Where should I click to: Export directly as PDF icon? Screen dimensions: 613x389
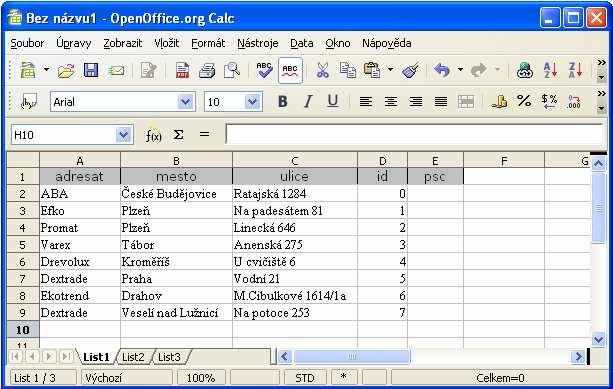182,71
